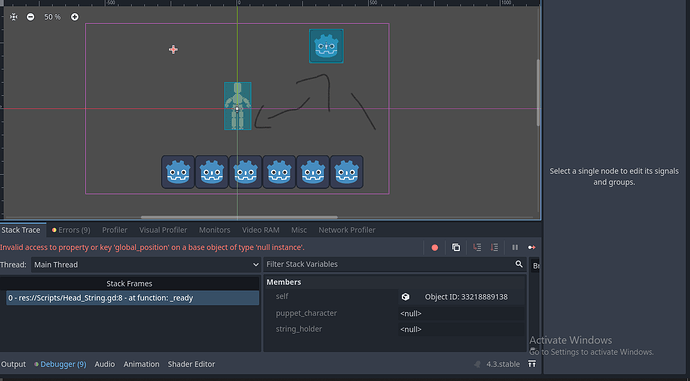Select the first Godot icon in bottom row
690x381 pixels.
coord(178,172)
